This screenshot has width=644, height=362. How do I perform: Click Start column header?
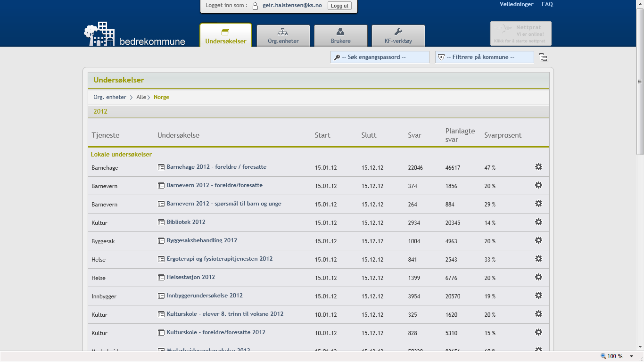[x=322, y=135]
